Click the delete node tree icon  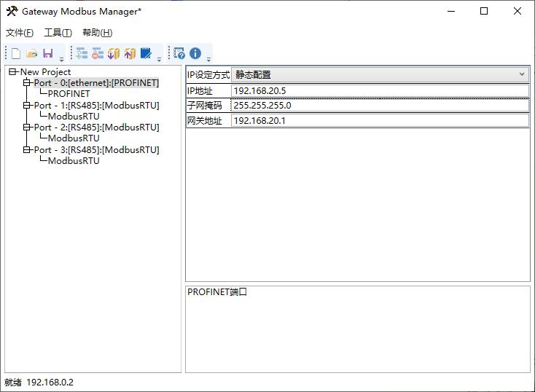pyautogui.click(x=98, y=53)
